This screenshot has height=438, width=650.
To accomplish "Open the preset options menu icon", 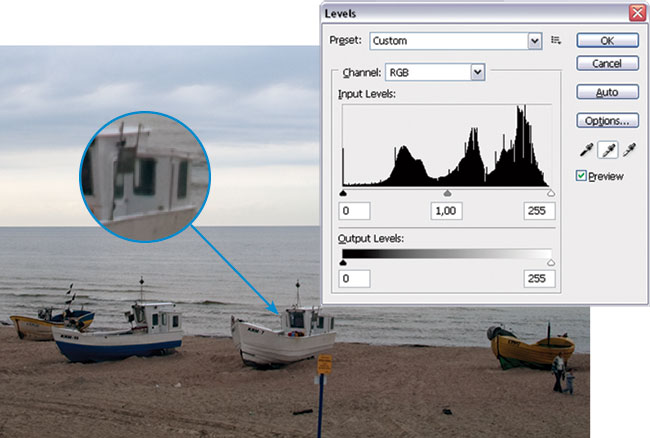I will tap(556, 40).
